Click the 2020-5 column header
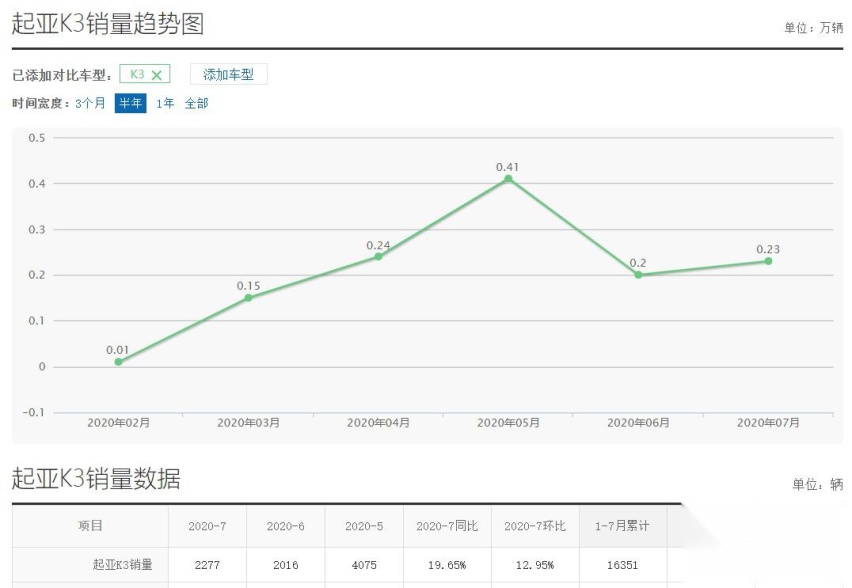This screenshot has width=852, height=588. (x=364, y=526)
